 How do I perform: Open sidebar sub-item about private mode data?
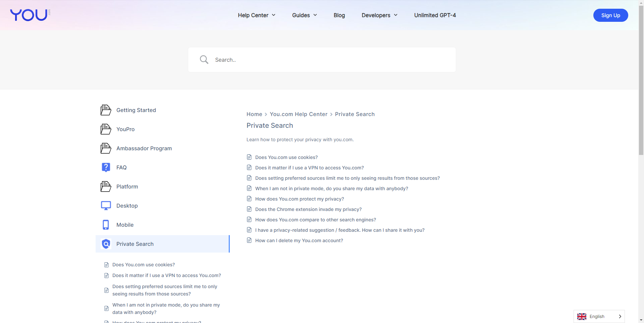[166, 309]
